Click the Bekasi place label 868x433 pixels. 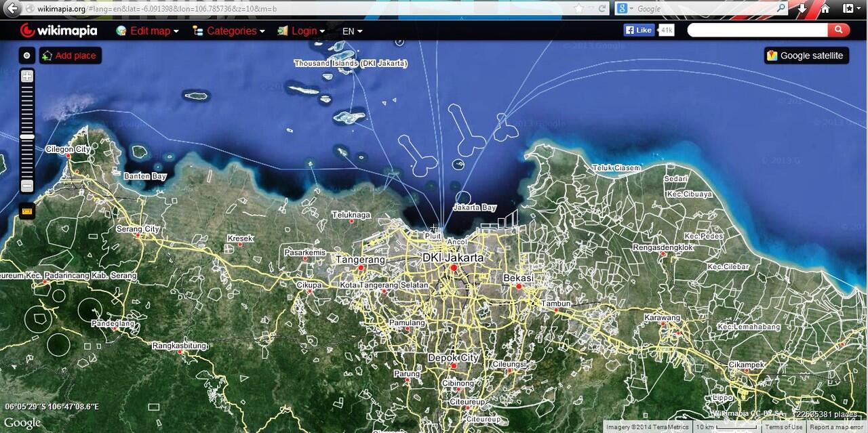[x=519, y=279]
